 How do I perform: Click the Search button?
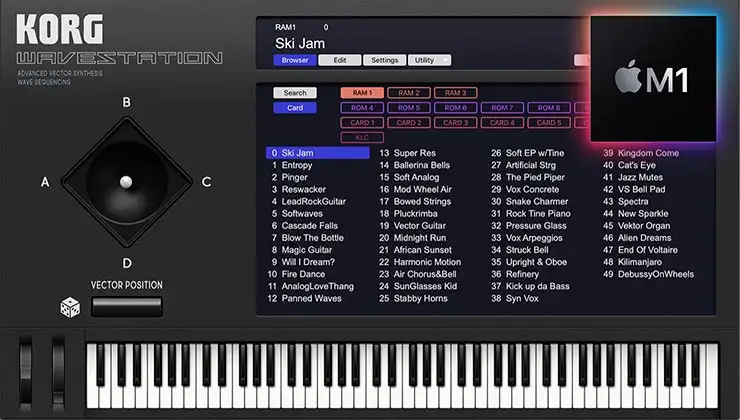point(295,93)
